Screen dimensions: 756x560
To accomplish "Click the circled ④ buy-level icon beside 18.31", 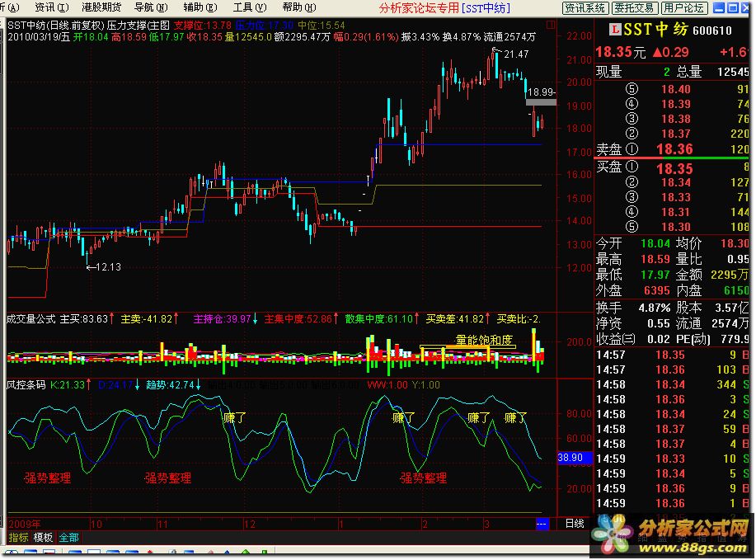I will click(632, 212).
